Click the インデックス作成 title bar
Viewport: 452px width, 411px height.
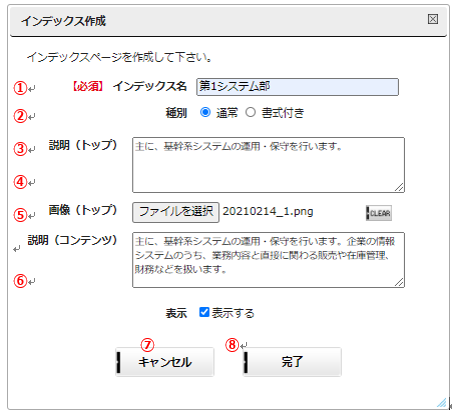228,21
